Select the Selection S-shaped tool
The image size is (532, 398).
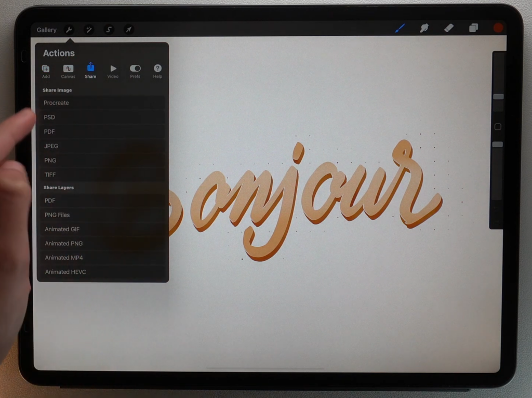[109, 30]
